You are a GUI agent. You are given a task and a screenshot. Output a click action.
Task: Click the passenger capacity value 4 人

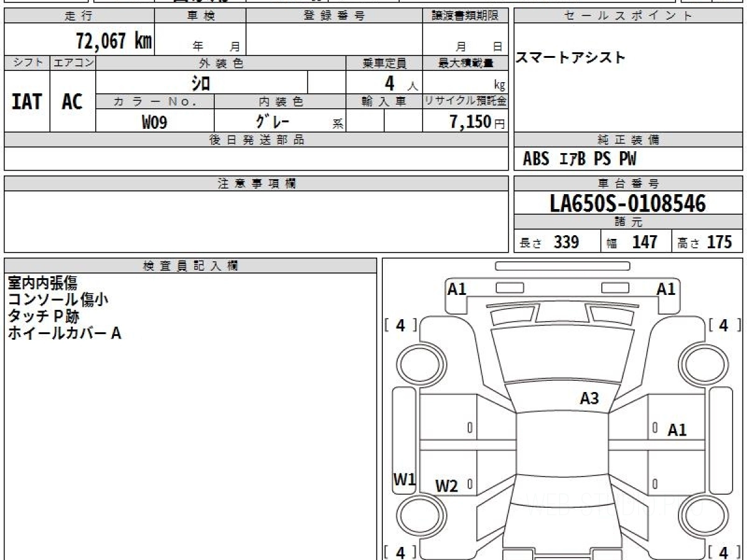(x=402, y=82)
